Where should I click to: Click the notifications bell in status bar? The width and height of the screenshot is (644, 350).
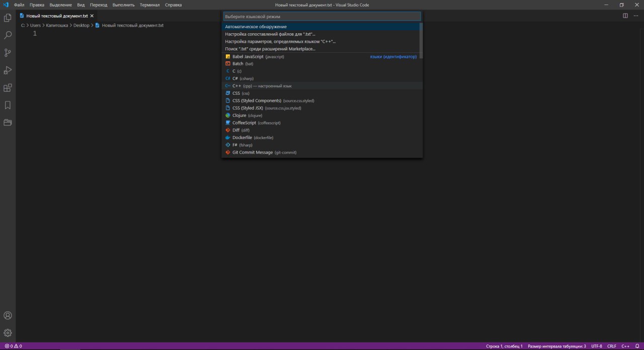click(x=637, y=346)
